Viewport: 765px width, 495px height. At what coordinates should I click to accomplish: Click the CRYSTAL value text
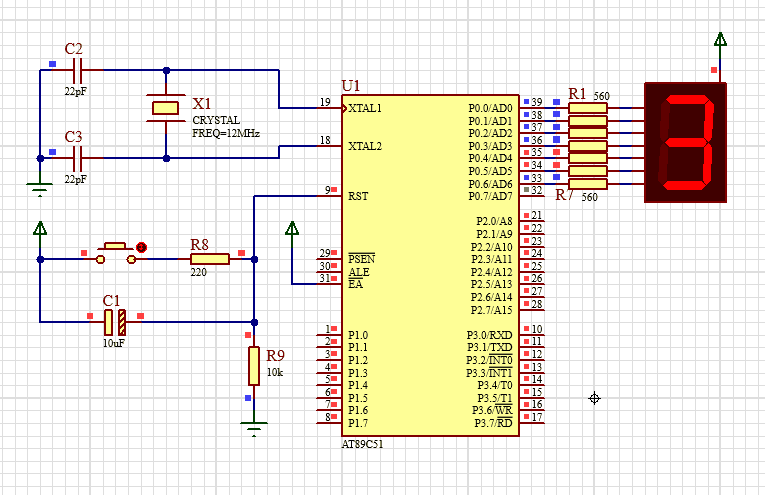(x=216, y=120)
